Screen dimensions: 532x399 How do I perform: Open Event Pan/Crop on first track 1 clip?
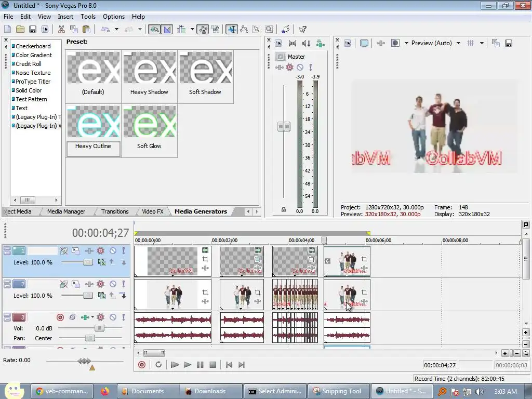205,259
